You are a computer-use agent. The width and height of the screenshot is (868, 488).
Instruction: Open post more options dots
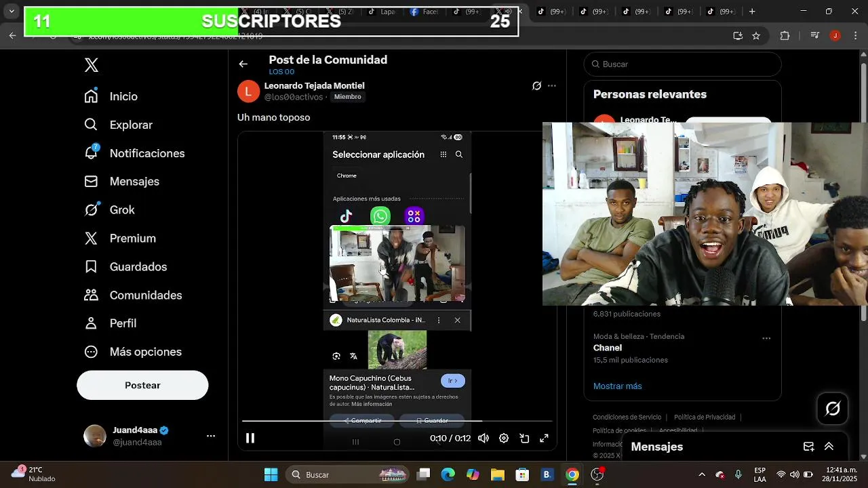coord(552,85)
